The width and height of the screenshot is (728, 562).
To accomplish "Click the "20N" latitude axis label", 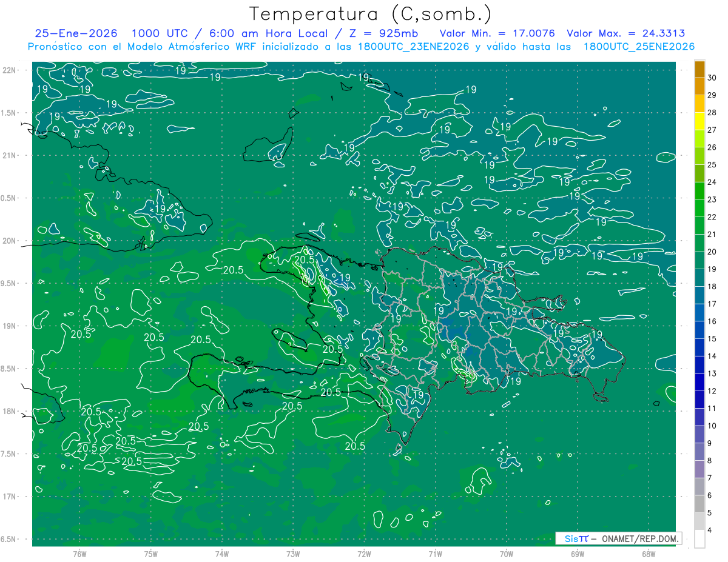I will [x=10, y=241].
